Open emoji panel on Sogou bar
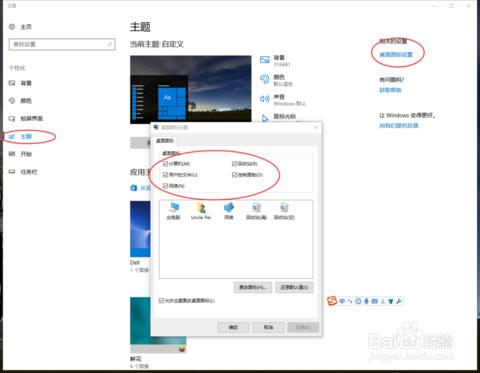The image size is (480, 373). [x=358, y=301]
